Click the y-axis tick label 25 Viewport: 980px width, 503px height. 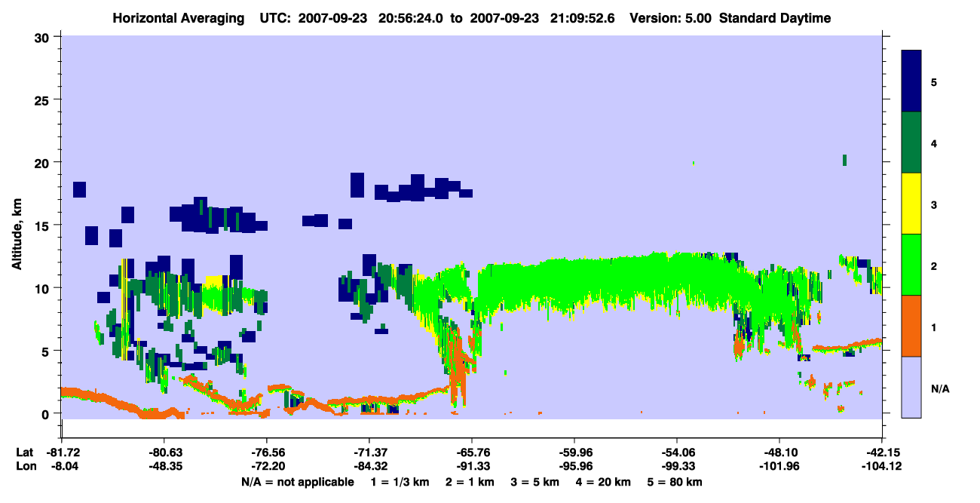coord(44,100)
